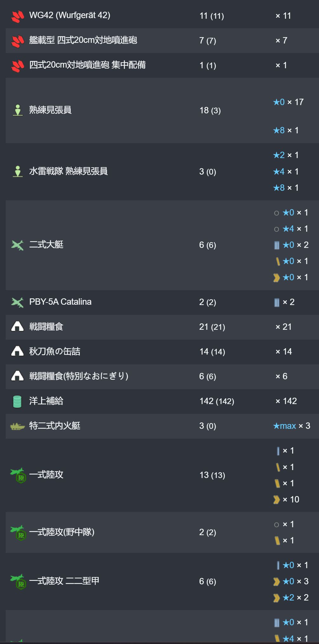Click the lookout icon next to 熟練見張員
The image size is (319, 644).
point(18,110)
